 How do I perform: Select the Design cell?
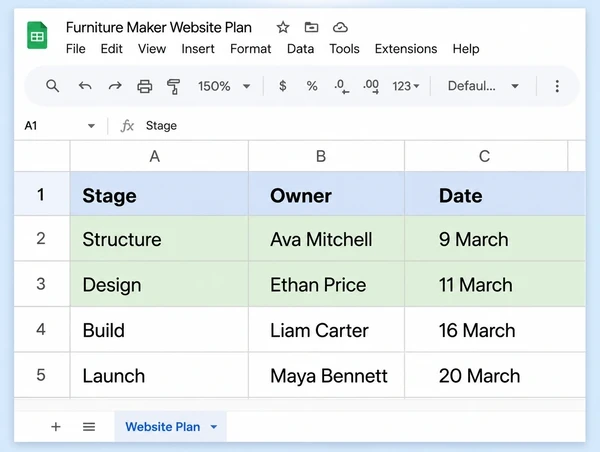(x=159, y=284)
